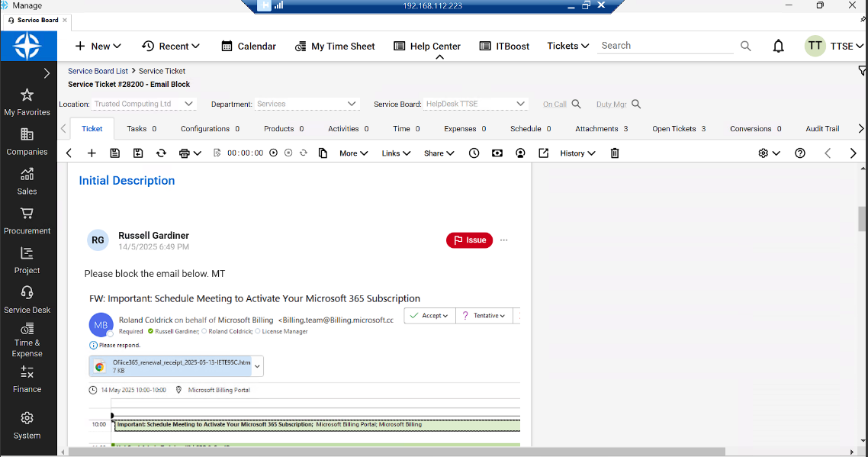
Task: Open the Help Center
Action: tap(427, 46)
